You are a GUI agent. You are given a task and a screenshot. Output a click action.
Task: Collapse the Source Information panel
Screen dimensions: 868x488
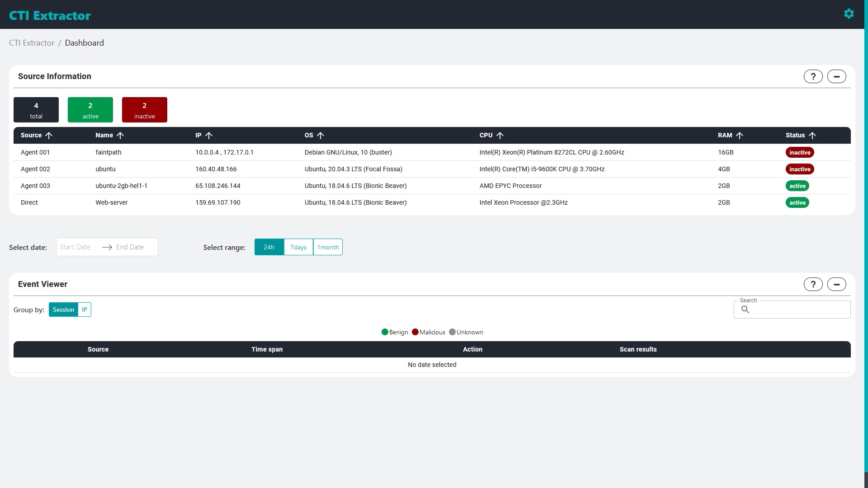[x=836, y=76]
